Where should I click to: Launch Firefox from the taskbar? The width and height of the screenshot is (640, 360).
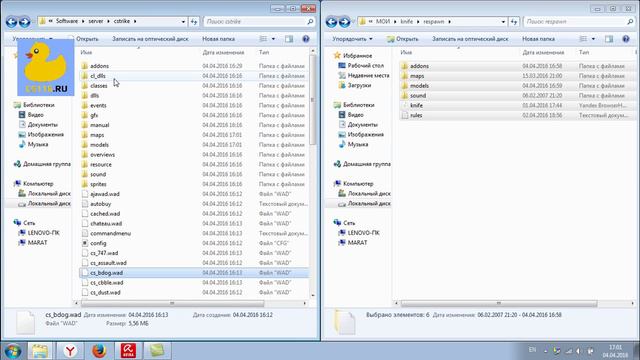[99, 351]
